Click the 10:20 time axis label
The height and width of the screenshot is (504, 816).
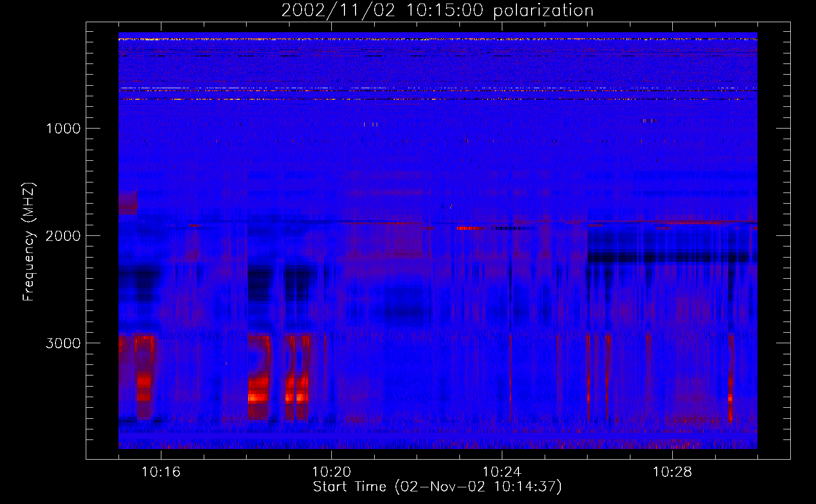(x=331, y=472)
